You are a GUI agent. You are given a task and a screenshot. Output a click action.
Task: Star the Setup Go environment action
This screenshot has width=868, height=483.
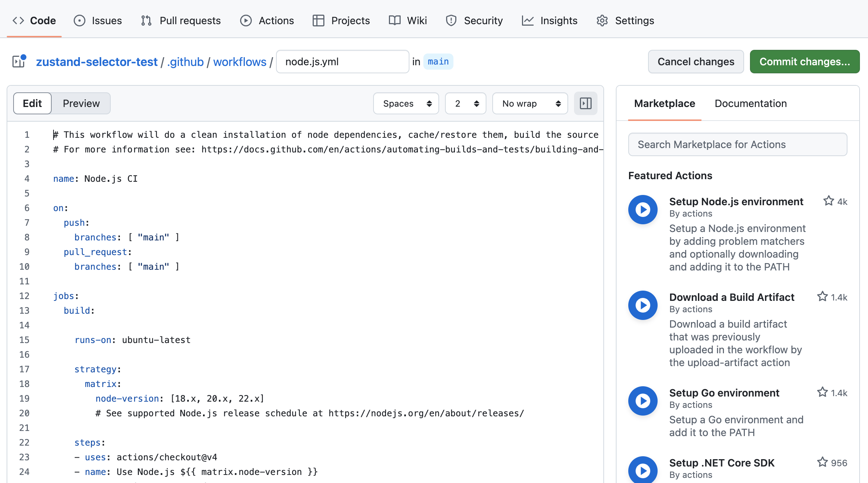point(822,392)
